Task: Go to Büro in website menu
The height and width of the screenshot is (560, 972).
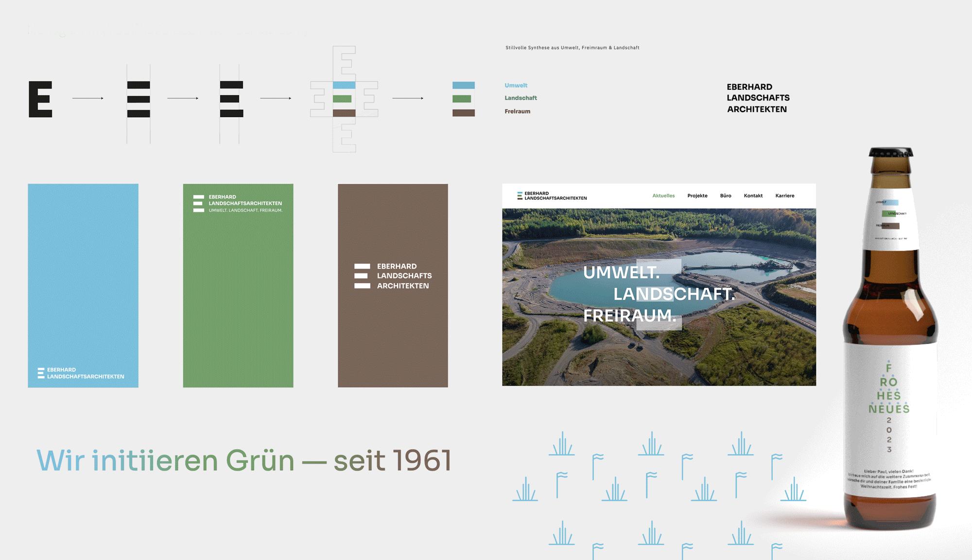Action: click(x=725, y=196)
